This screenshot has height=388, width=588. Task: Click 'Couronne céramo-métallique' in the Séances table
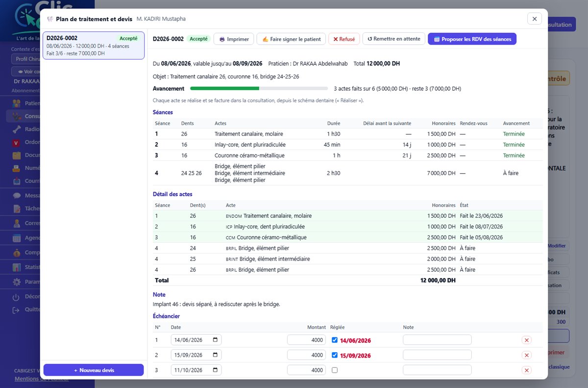[249, 155]
